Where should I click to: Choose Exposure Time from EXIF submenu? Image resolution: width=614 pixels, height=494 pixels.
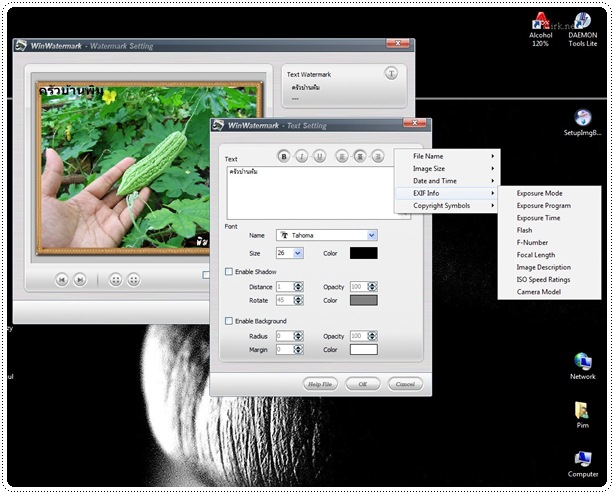549,218
